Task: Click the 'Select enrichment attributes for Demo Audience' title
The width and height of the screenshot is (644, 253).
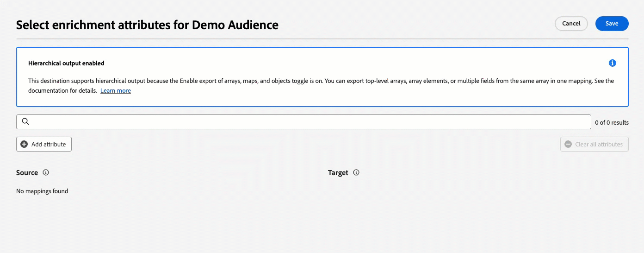Action: coord(147,25)
